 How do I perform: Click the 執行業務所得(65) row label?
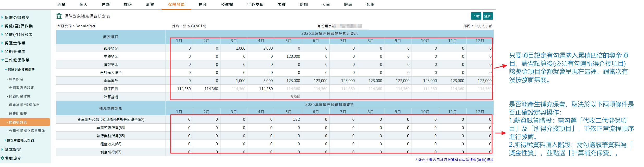(x=111, y=136)
